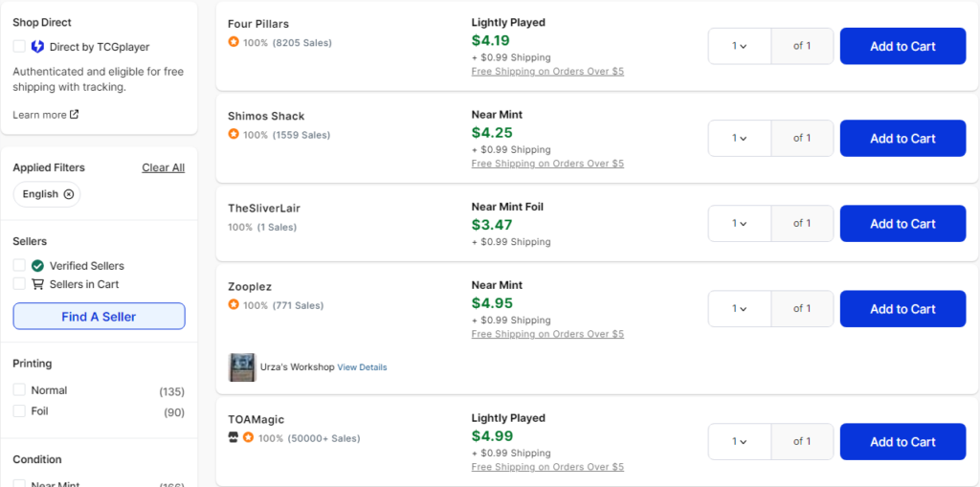
Task: Add the Shimos Shack Near Mint card to cart
Action: [902, 138]
